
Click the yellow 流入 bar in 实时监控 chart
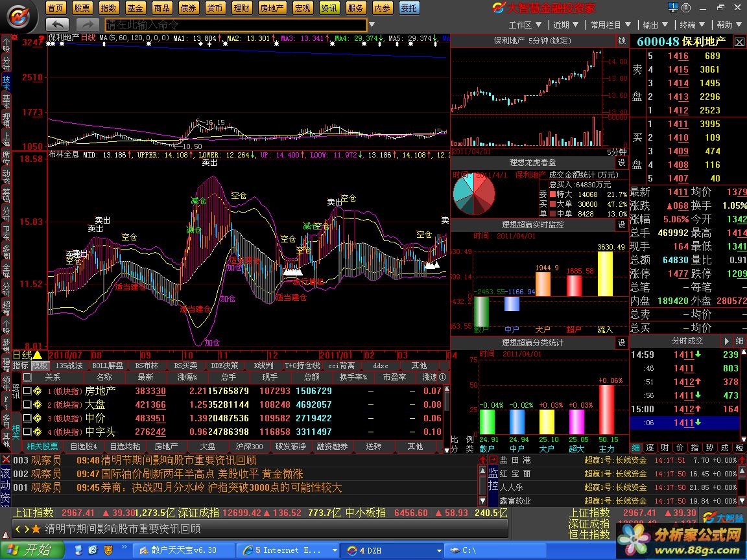pos(605,274)
